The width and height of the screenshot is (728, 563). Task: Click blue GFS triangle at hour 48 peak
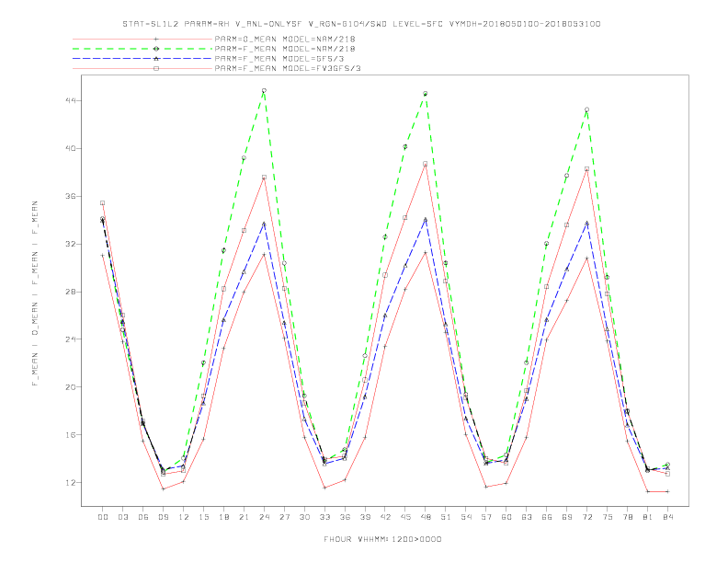(426, 219)
